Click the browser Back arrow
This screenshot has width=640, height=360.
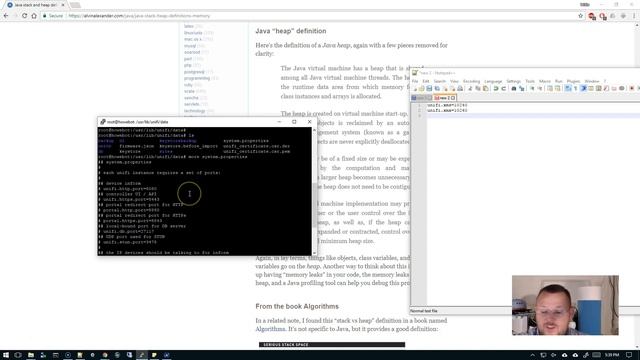point(6,16)
